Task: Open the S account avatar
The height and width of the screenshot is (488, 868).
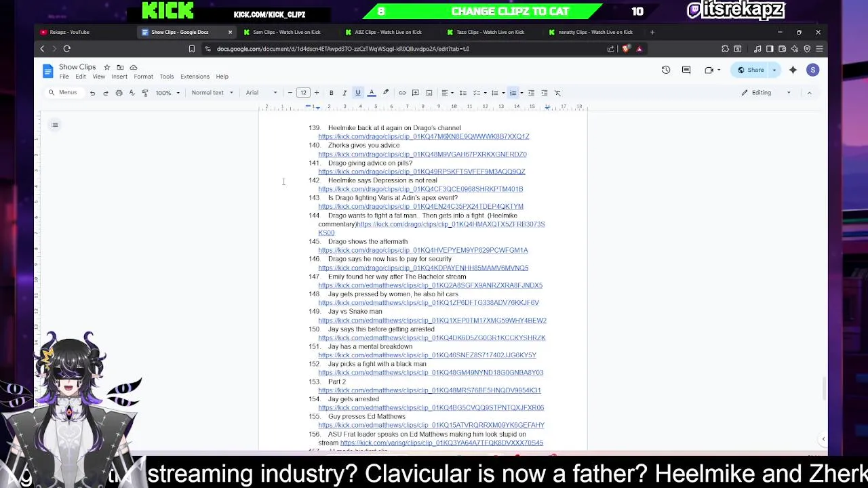Action: coord(813,70)
